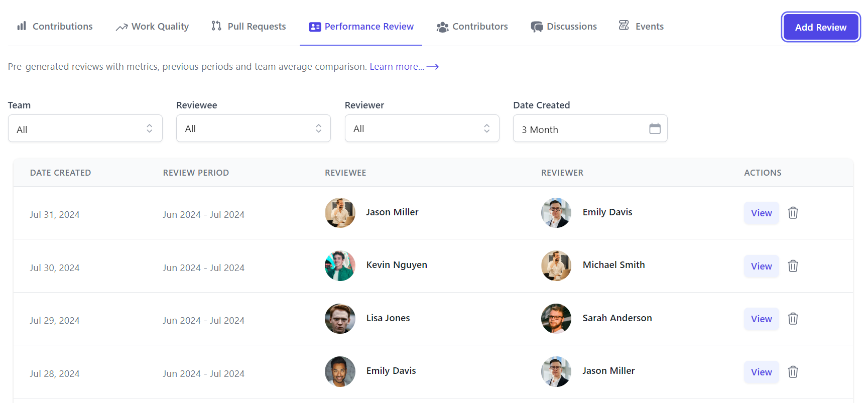Click the Add Review button
The height and width of the screenshot is (403, 868).
[821, 27]
